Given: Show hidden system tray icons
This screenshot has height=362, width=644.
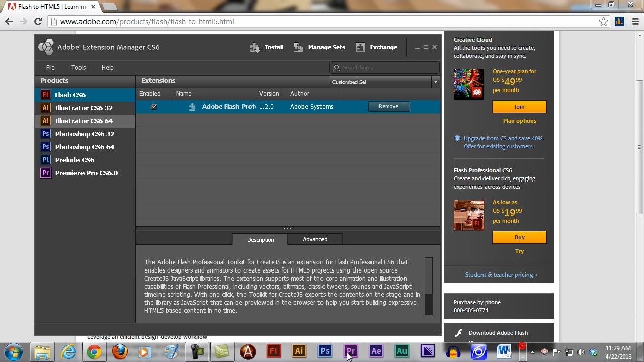Looking at the screenshot, I should point(532,352).
